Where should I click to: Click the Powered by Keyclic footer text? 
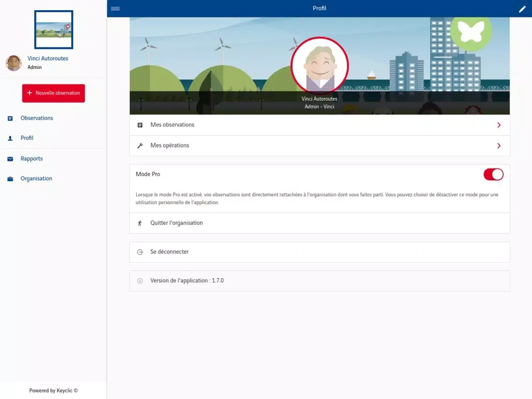53,391
